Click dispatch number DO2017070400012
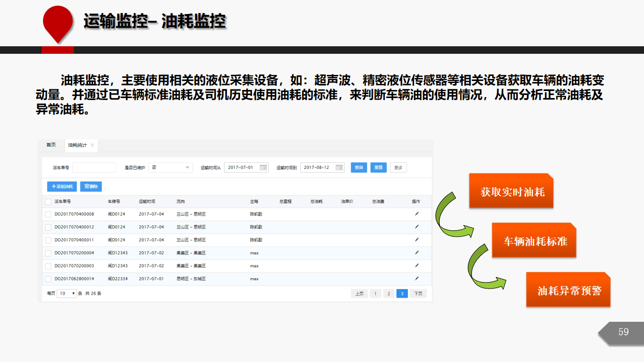This screenshot has height=362, width=644. (x=74, y=227)
